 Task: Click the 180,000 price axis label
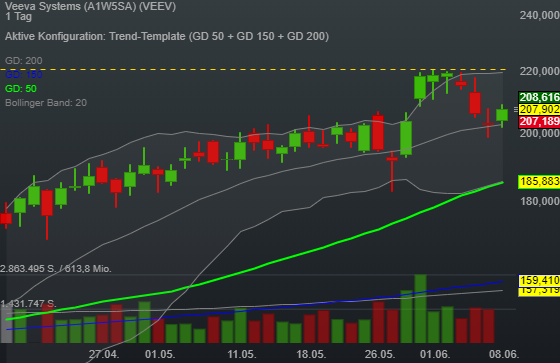point(540,201)
